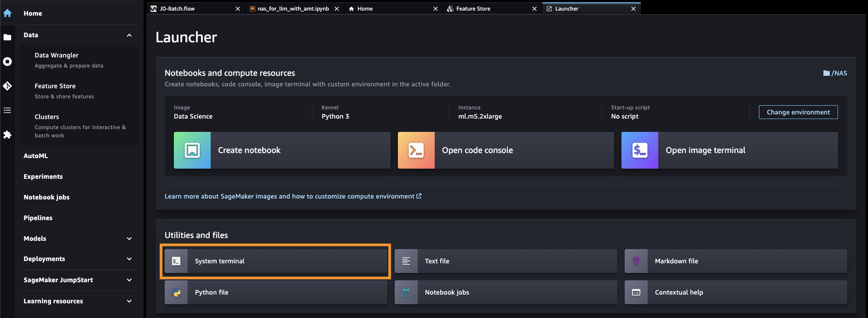
Task: Click the Open code console icon
Action: pos(416,150)
